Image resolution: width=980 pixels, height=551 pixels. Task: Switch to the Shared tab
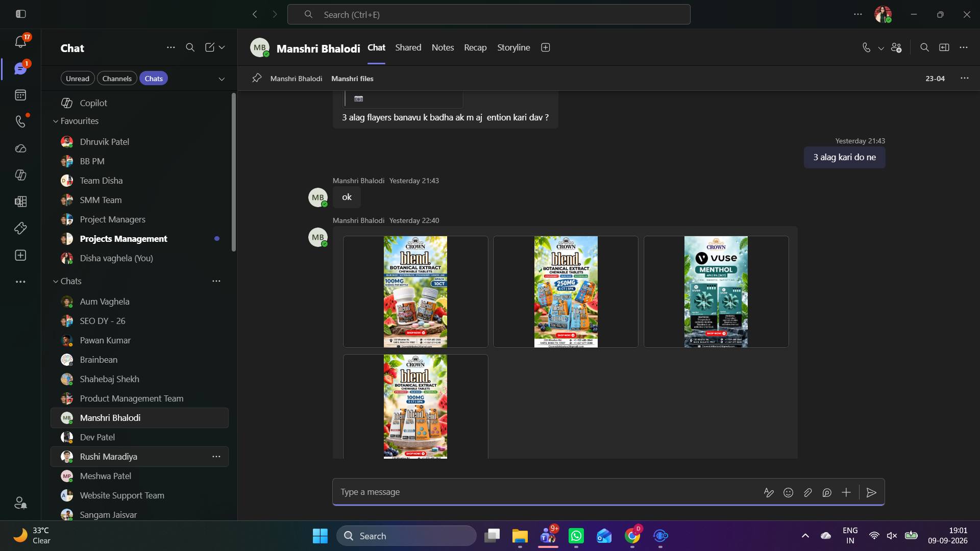tap(408, 47)
